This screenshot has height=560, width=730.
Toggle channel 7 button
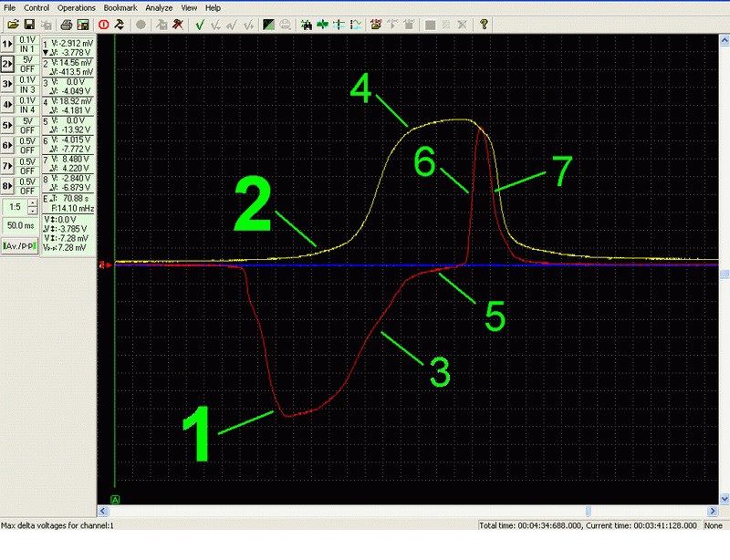coord(7,166)
